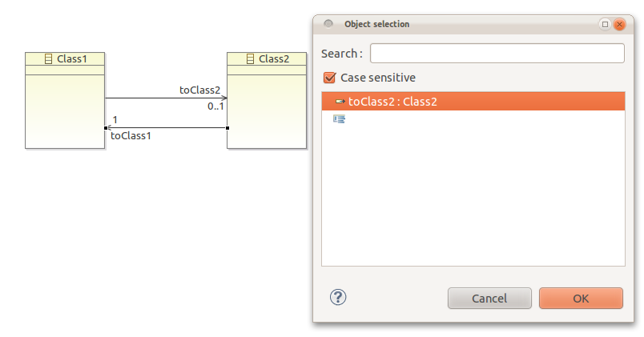Select the Class2 header name
The image size is (644, 337).
(274, 59)
